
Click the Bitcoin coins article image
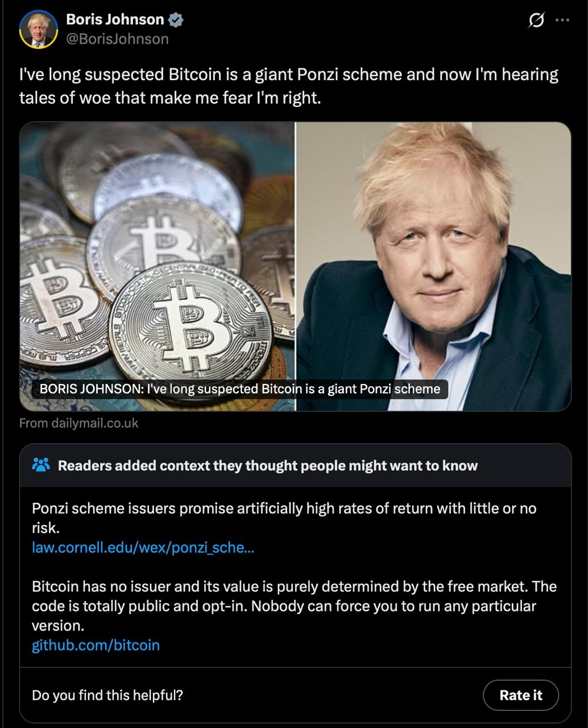(158, 266)
